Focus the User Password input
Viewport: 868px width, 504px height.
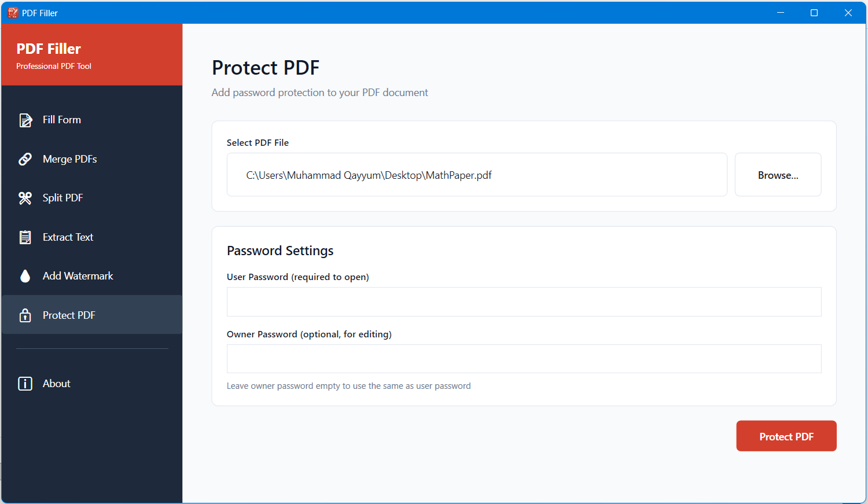tap(524, 301)
